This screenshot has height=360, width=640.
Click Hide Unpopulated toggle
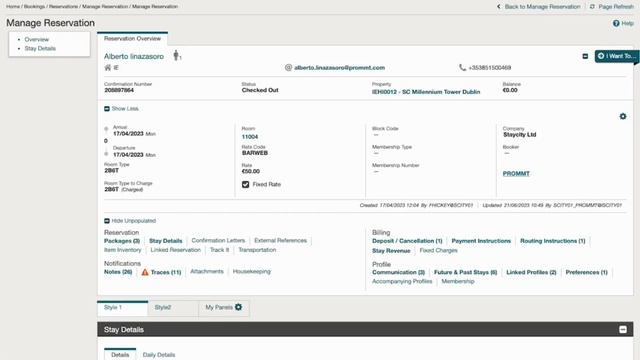(130, 221)
